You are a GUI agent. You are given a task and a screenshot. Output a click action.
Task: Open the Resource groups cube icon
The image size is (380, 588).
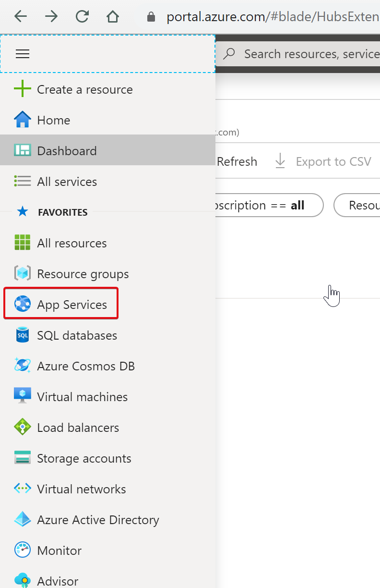pyautogui.click(x=23, y=274)
